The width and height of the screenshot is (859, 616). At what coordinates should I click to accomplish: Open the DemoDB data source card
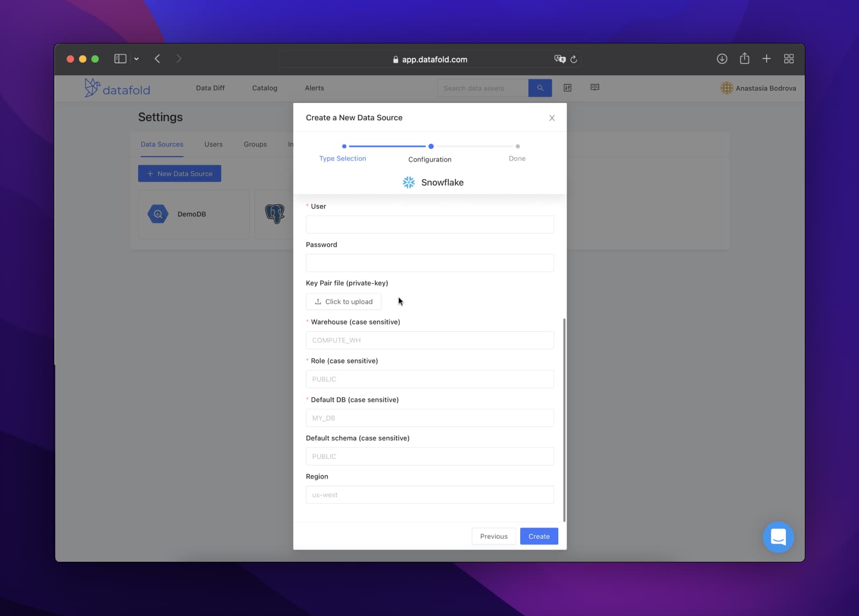click(194, 214)
